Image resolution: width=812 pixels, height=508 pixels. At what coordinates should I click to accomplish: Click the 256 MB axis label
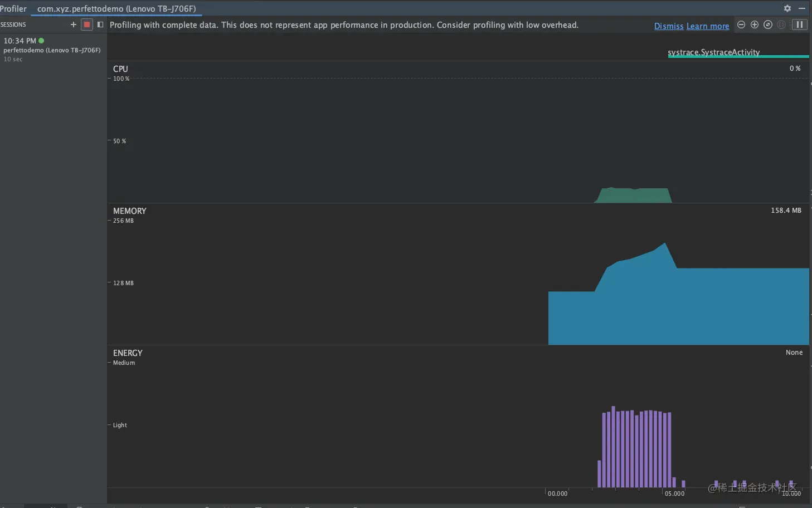(x=123, y=221)
